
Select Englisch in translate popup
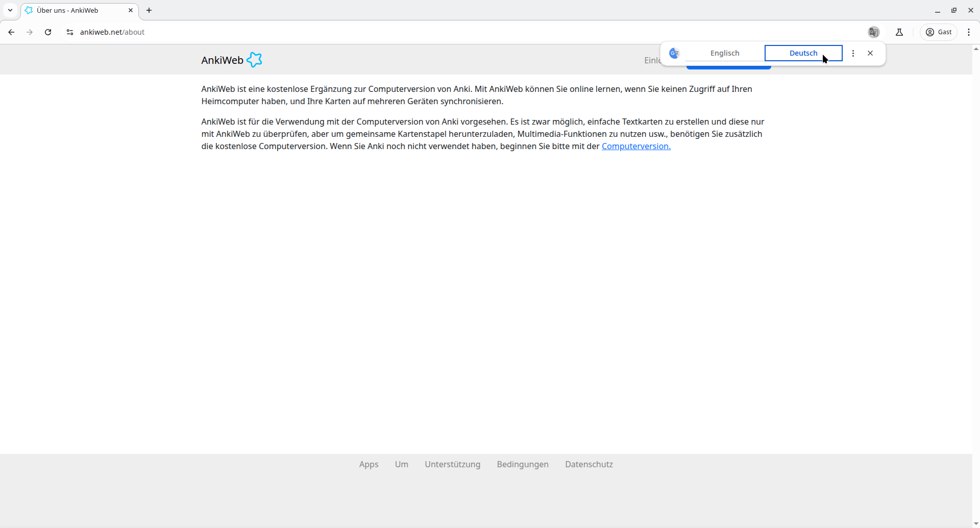click(725, 53)
